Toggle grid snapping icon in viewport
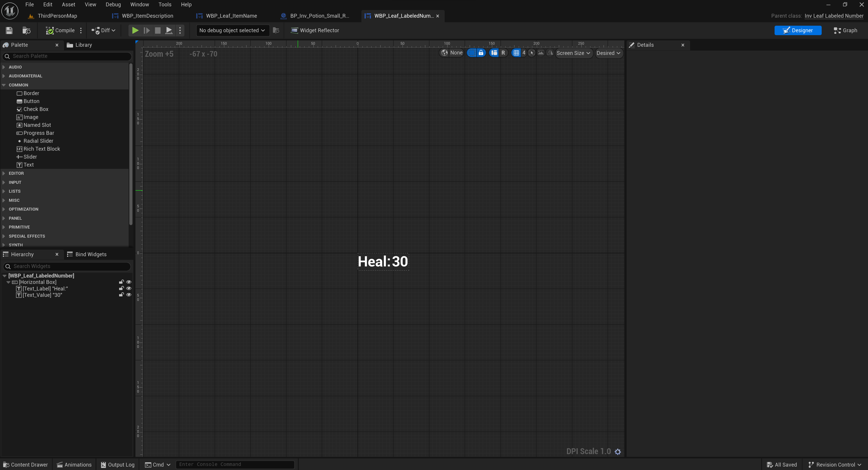868x470 pixels. (x=516, y=53)
